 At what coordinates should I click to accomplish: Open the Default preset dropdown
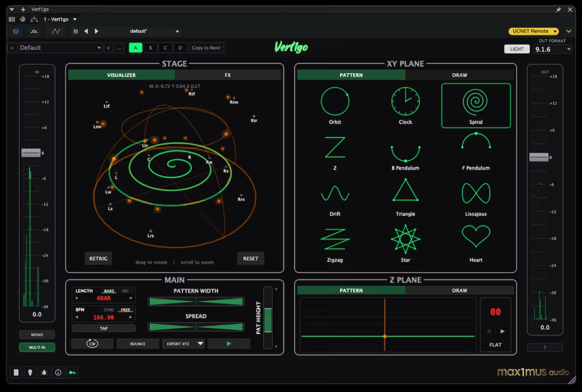[x=60, y=47]
